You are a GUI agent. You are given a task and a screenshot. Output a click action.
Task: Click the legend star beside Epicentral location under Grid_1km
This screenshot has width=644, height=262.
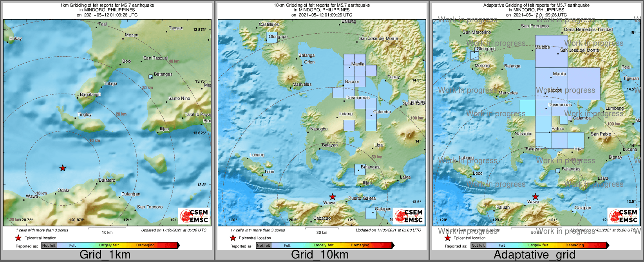(x=18, y=238)
